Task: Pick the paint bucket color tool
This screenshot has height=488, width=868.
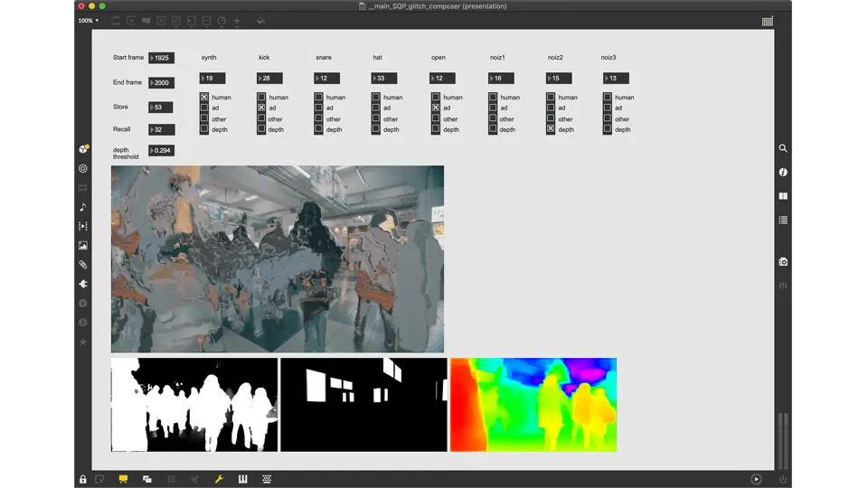Action: [260, 21]
